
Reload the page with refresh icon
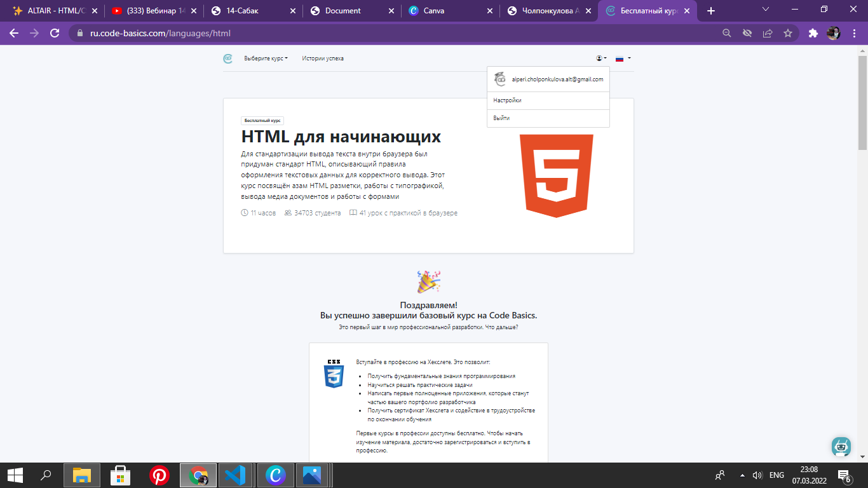pos(55,33)
